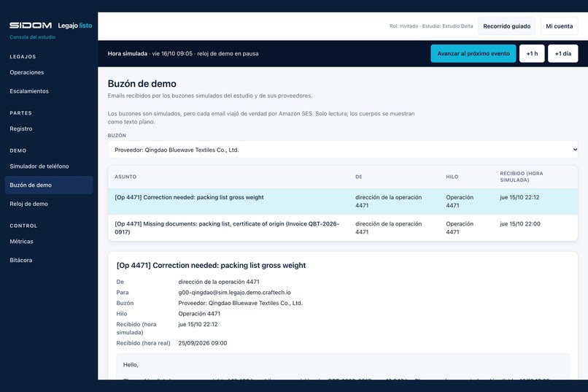Click the 'jue 15/10 22:00' received time cell
The width and height of the screenshot is (588, 392).
[x=519, y=224]
